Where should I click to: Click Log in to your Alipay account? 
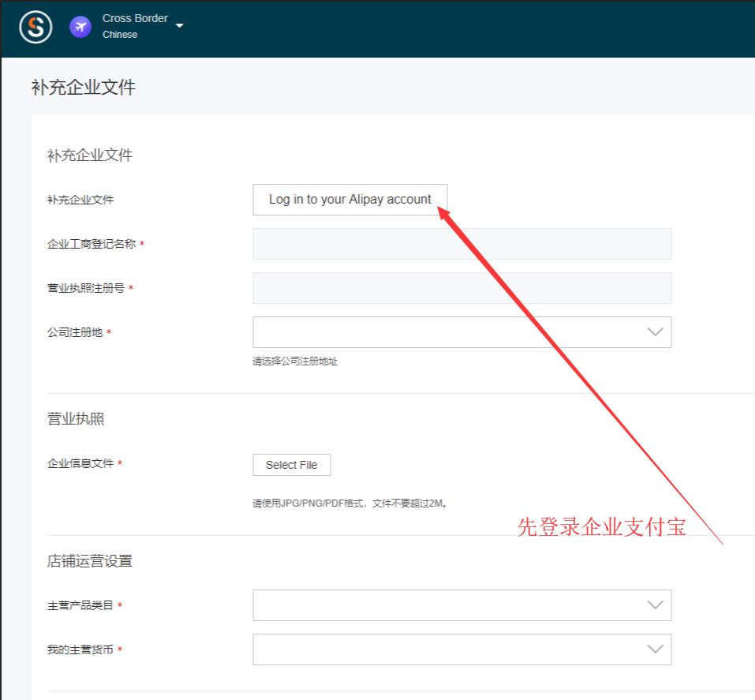[350, 200]
